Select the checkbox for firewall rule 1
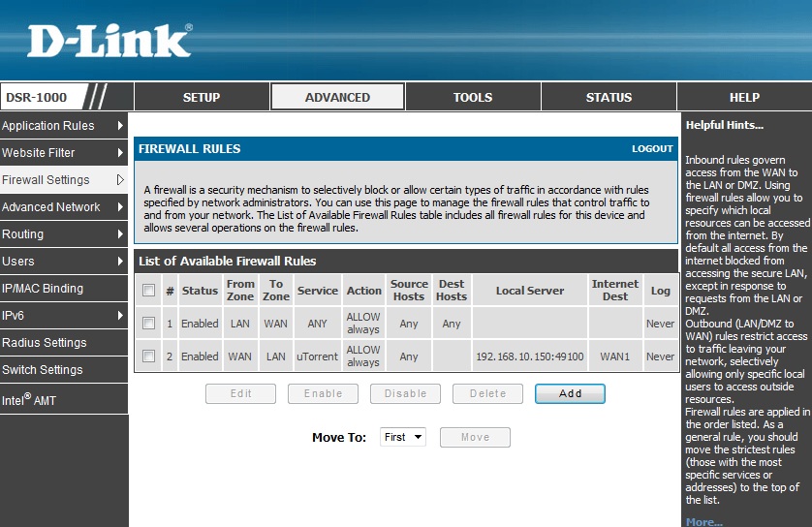This screenshot has height=527, width=812. pyautogui.click(x=148, y=324)
